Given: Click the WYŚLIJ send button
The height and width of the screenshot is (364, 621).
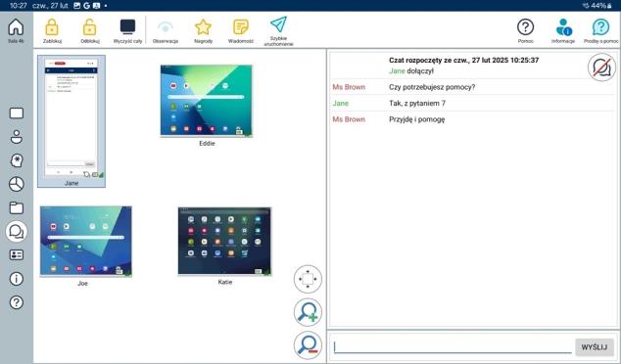Looking at the screenshot, I should click(595, 347).
